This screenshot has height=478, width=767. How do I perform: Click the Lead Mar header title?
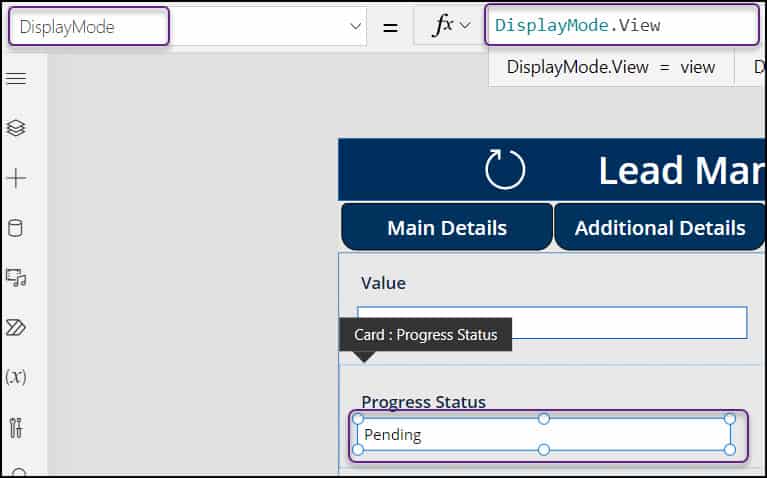click(x=682, y=170)
